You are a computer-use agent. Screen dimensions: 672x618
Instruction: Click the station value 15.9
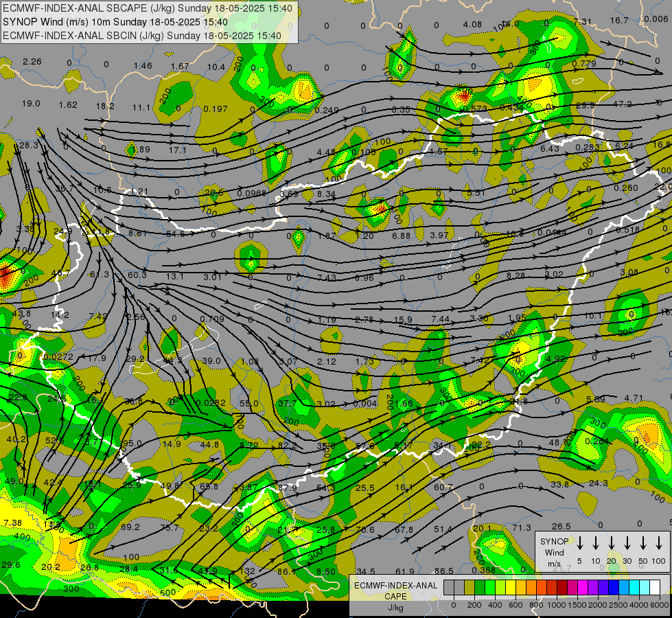pyautogui.click(x=403, y=320)
